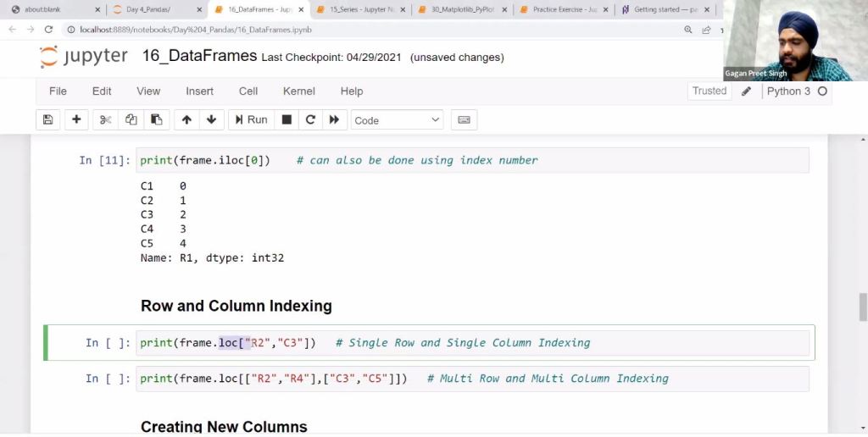This screenshot has width=868, height=437.
Task: Open the Insert menu
Action: [x=199, y=91]
